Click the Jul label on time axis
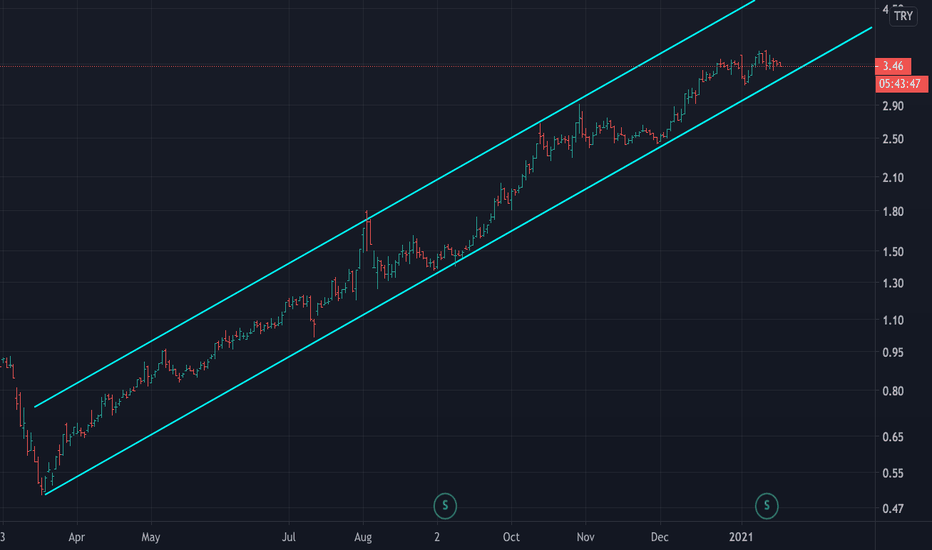932x550 pixels. click(289, 538)
